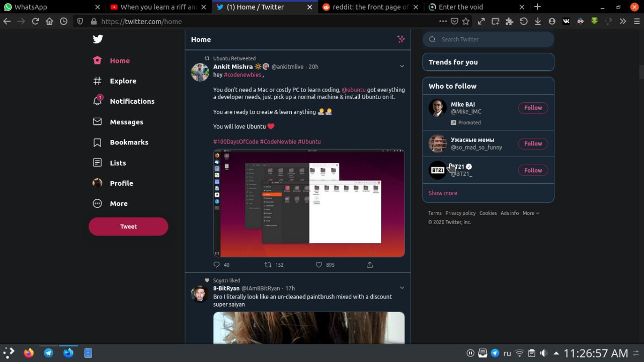Click the Show more link
The width and height of the screenshot is (644, 362).
point(443,193)
